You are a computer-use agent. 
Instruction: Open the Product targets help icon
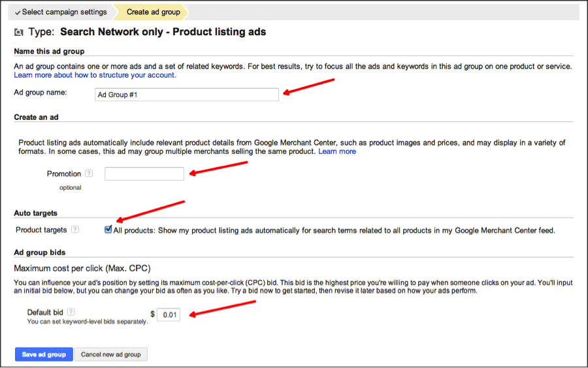[x=75, y=230]
